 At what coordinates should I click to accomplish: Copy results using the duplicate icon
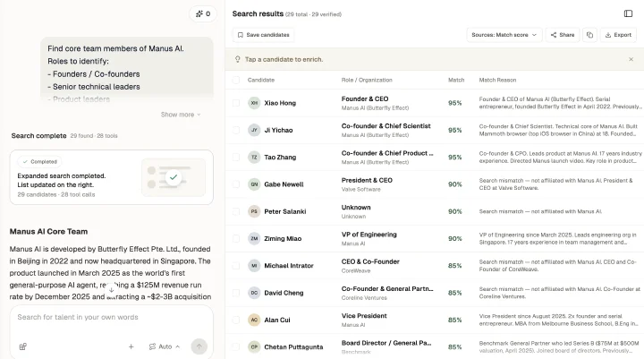coord(589,35)
